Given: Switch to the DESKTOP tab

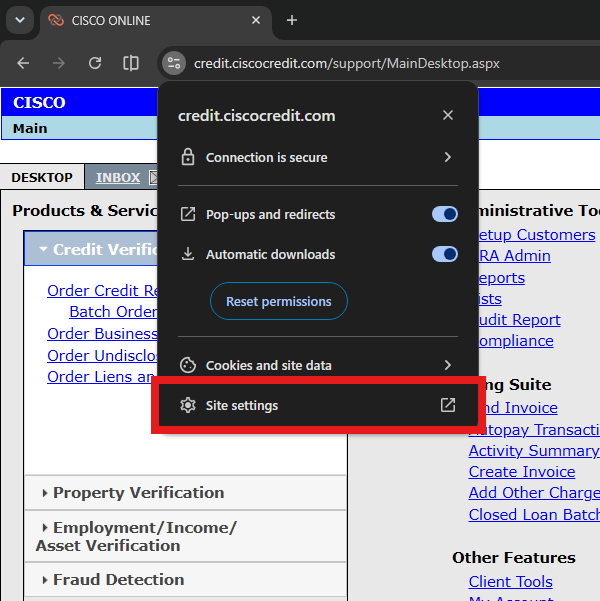Looking at the screenshot, I should (x=42, y=177).
